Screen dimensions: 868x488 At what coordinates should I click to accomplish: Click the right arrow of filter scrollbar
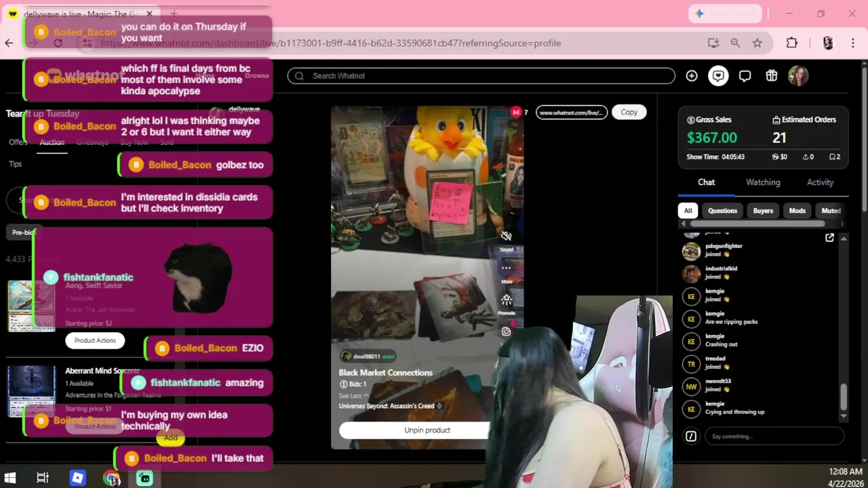click(x=843, y=224)
